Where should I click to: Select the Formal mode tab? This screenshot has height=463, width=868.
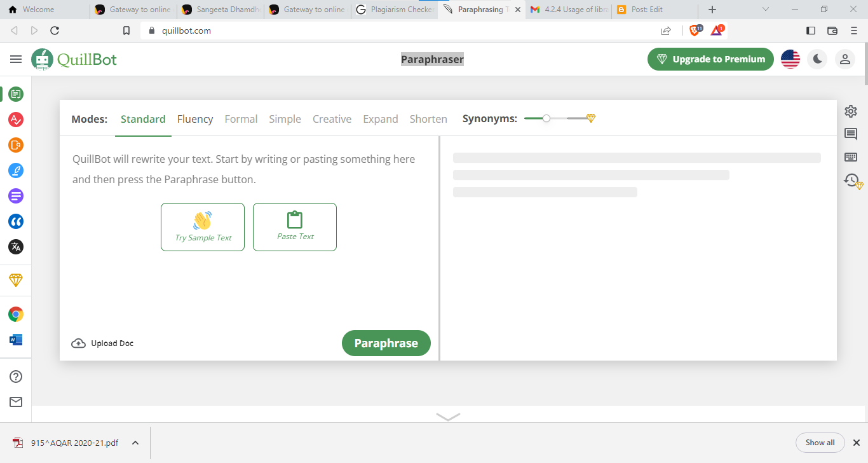[241, 119]
